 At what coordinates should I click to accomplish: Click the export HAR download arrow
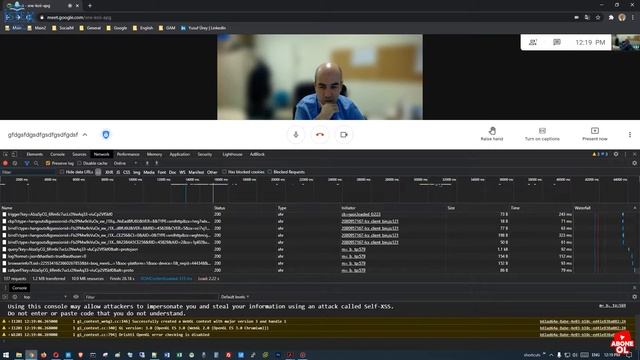tap(157, 163)
